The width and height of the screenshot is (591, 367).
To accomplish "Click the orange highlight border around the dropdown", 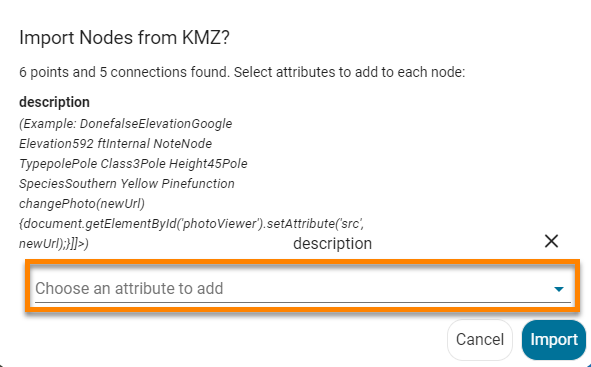I will click(x=303, y=261).
